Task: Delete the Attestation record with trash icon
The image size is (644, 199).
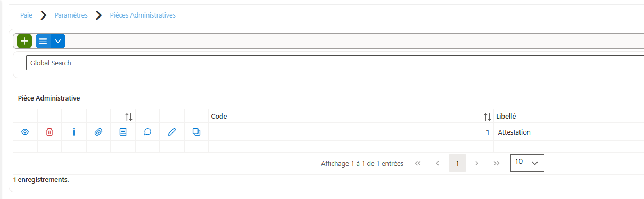Action: [49, 132]
